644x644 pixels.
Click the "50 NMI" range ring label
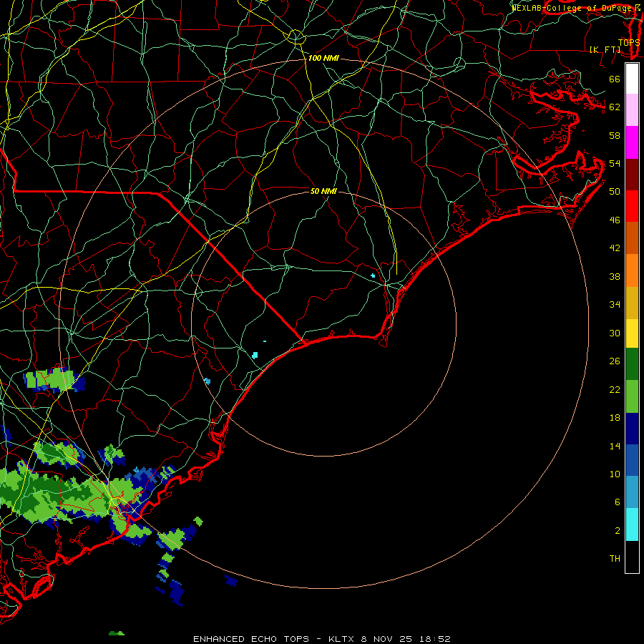click(x=323, y=191)
